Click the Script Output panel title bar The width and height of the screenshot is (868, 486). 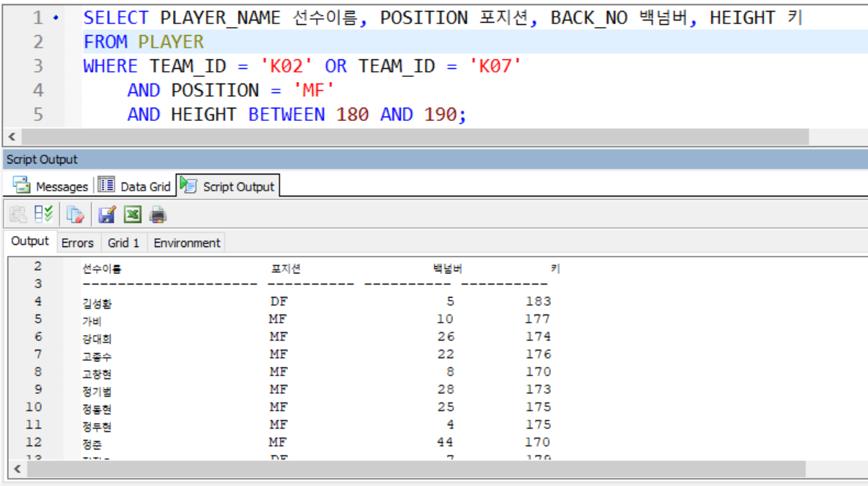435,159
